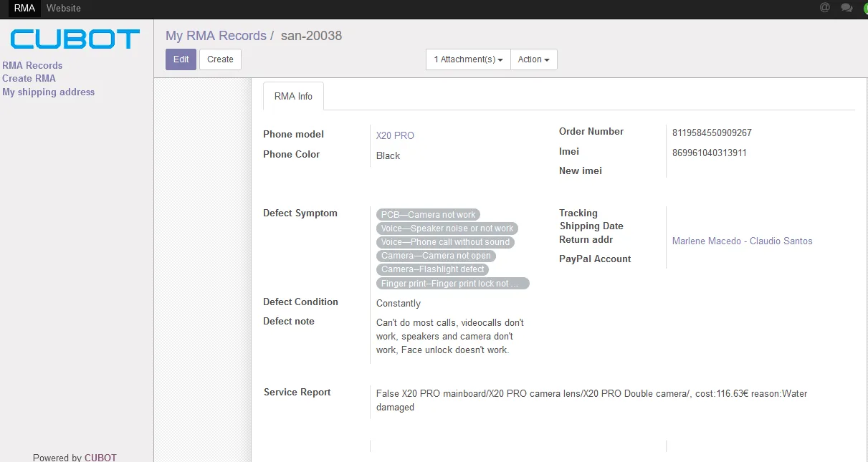Screen dimensions: 868x462
Task: Click the Edit button
Action: (181, 59)
